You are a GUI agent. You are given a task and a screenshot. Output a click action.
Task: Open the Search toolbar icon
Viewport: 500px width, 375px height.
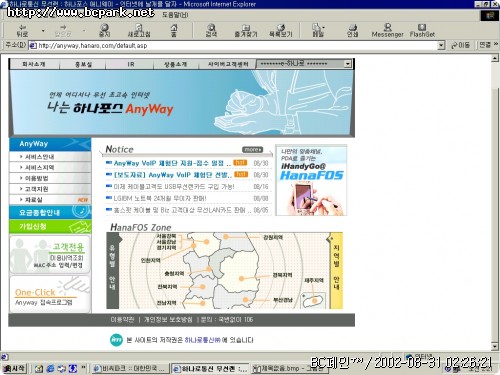tap(211, 30)
